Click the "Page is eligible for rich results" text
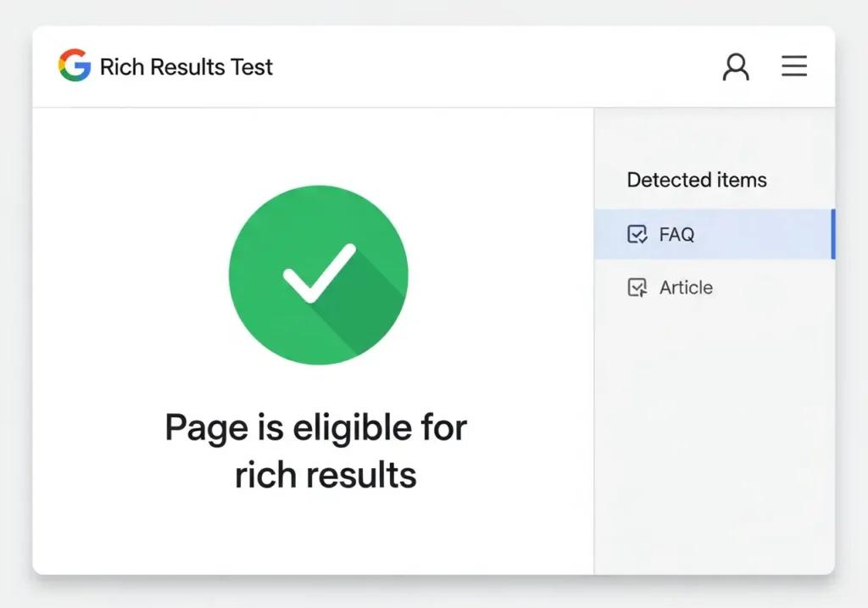The image size is (868, 608). (316, 450)
